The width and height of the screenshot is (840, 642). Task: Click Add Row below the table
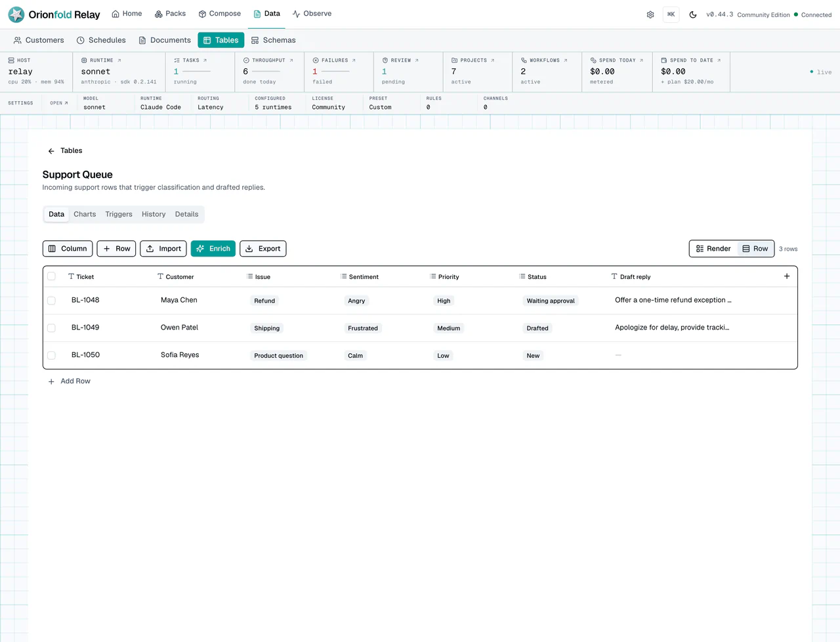[x=69, y=381]
